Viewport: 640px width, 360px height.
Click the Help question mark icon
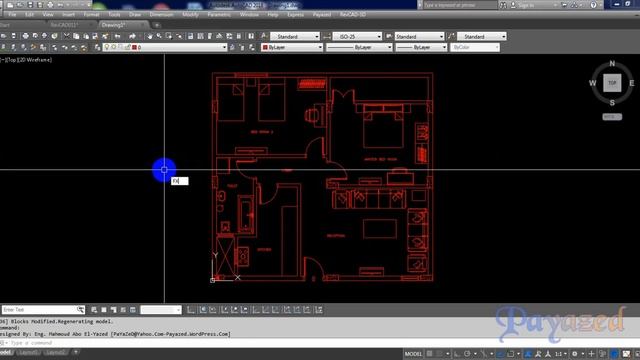(x=593, y=5)
